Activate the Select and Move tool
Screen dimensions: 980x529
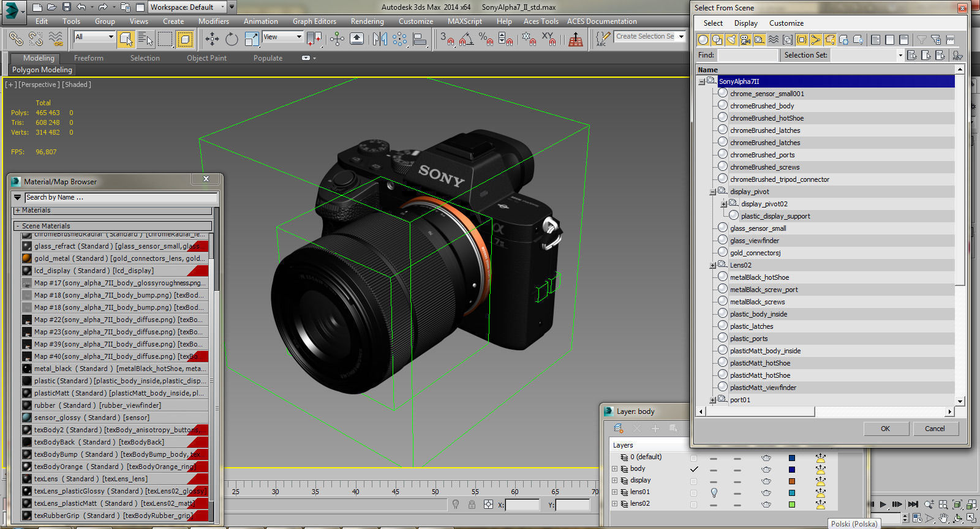212,39
